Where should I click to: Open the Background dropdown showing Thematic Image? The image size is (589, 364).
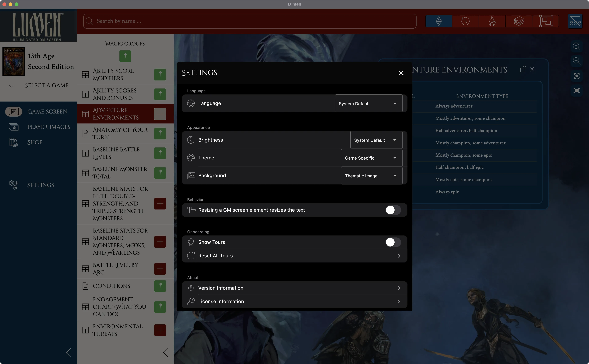coord(371,176)
